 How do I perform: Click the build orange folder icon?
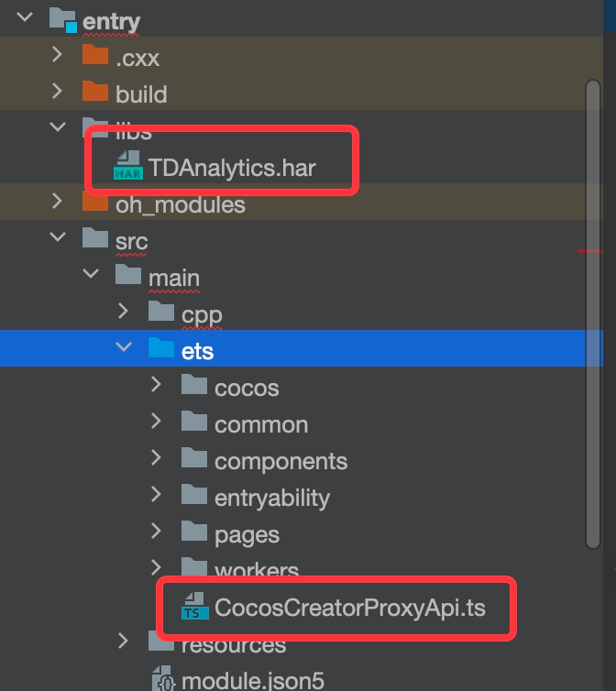(95, 92)
